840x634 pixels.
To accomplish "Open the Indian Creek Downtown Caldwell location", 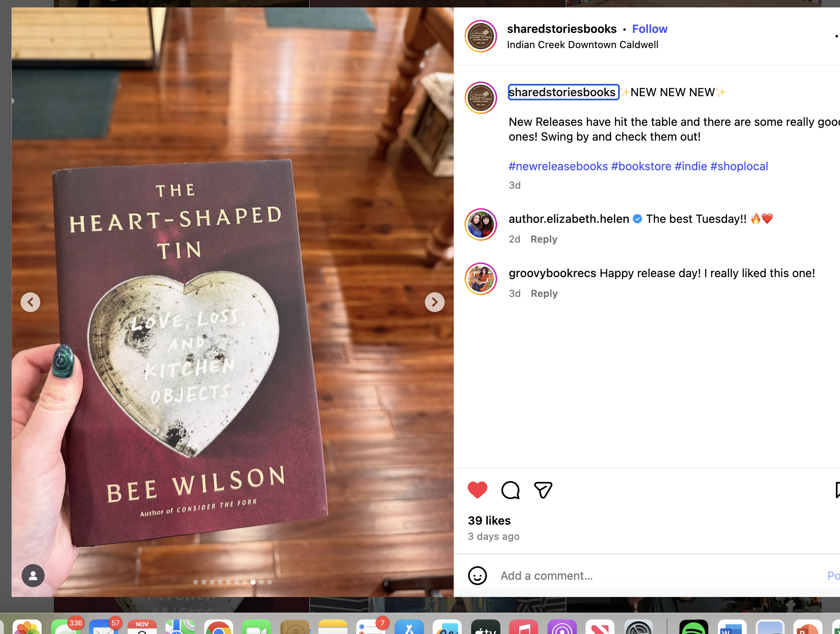I will tap(582, 45).
